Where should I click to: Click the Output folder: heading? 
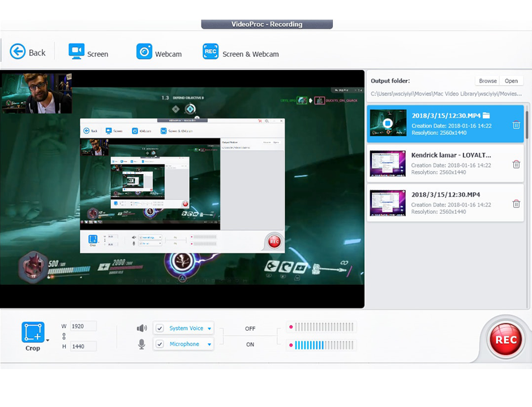pos(390,81)
